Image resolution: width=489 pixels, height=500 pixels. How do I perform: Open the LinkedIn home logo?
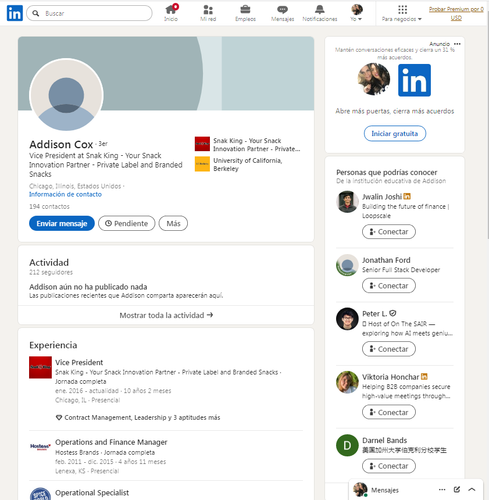coord(15,13)
